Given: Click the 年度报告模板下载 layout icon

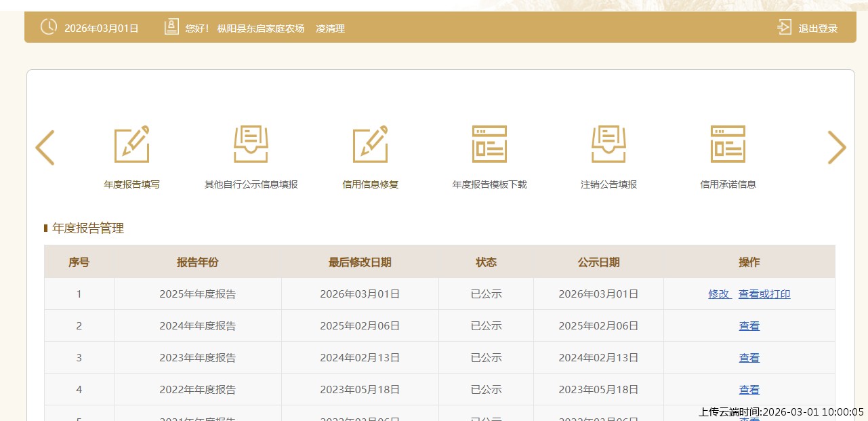Looking at the screenshot, I should coord(489,144).
